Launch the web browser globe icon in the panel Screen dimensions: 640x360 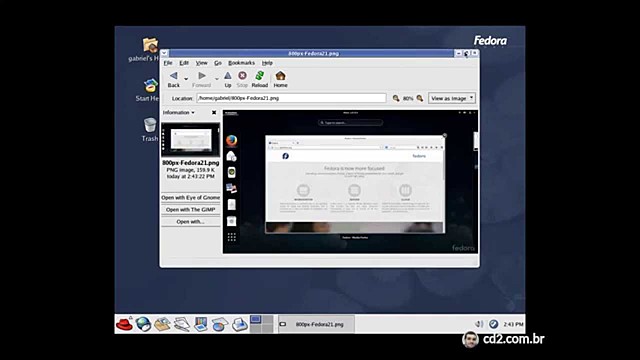click(143, 324)
